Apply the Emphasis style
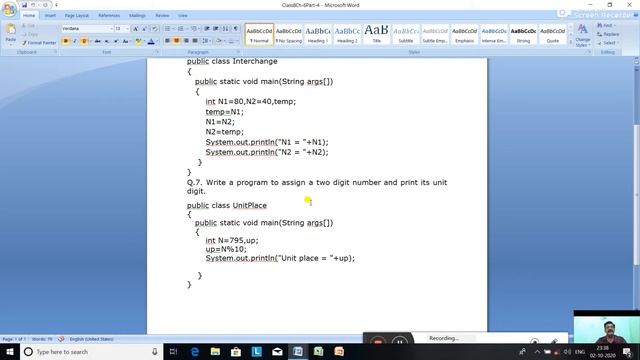640x360 pixels. point(464,34)
